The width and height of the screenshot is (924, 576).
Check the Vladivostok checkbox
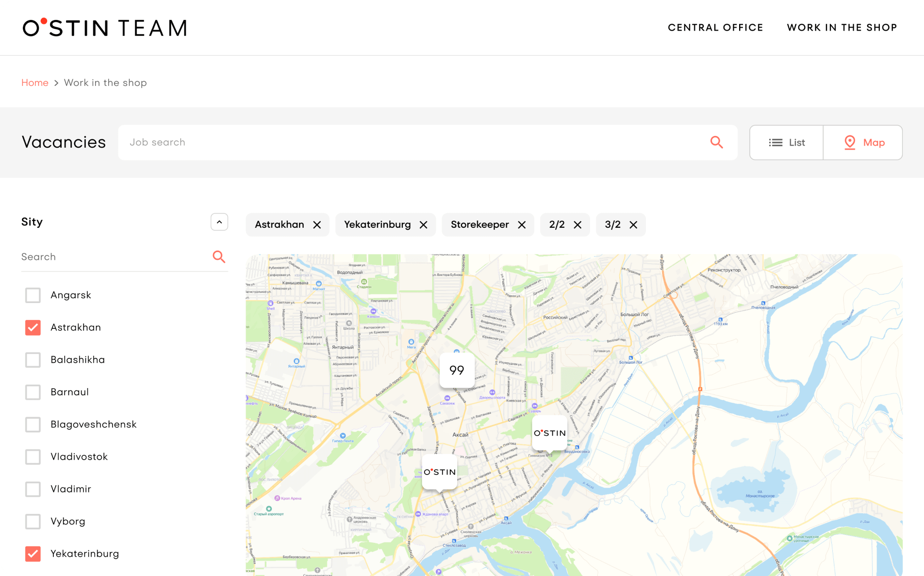pyautogui.click(x=33, y=457)
